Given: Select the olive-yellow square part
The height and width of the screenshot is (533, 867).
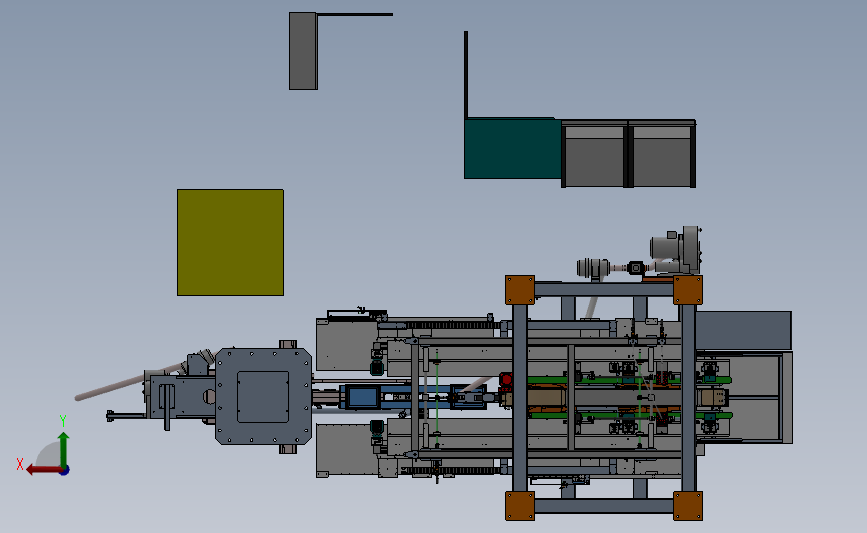Looking at the screenshot, I should click(x=230, y=242).
